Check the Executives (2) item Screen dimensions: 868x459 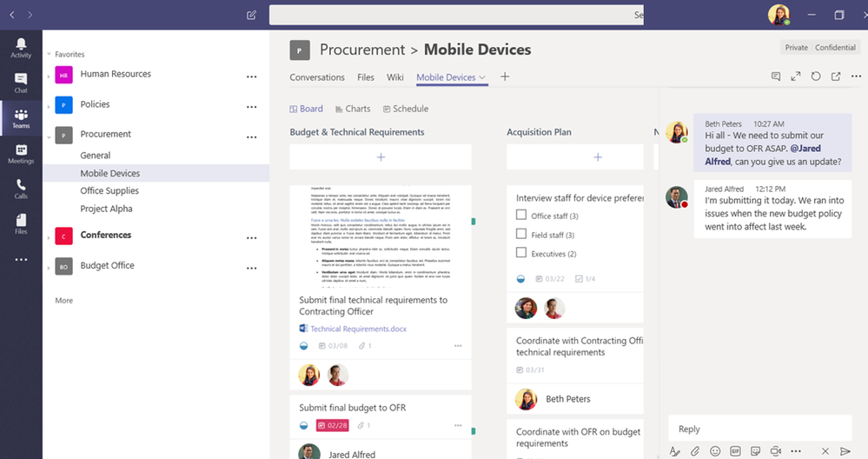[521, 252]
